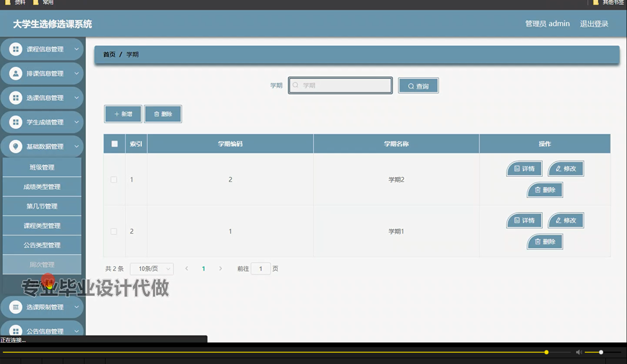Open the 班级管理 submenu item
The height and width of the screenshot is (364, 627).
[x=42, y=167]
